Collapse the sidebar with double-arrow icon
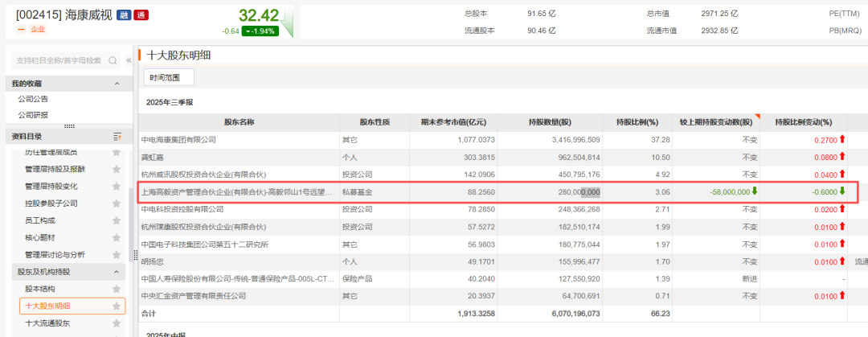This screenshot has width=868, height=337. (129, 60)
